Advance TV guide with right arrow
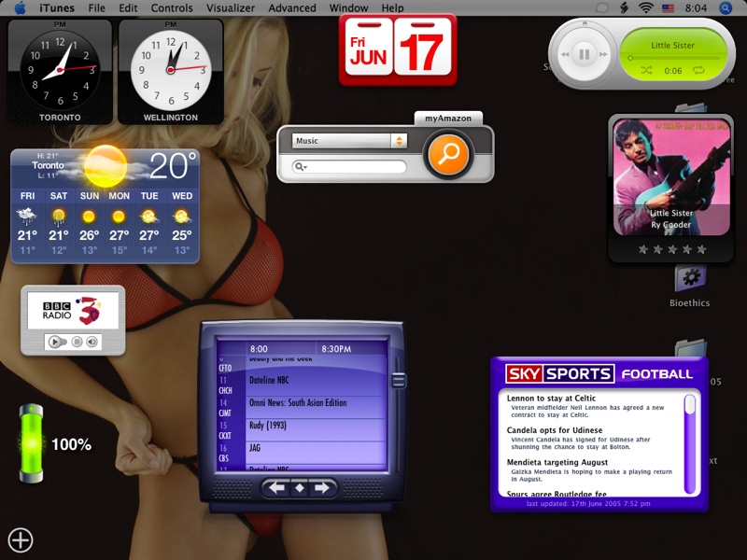 point(322,487)
